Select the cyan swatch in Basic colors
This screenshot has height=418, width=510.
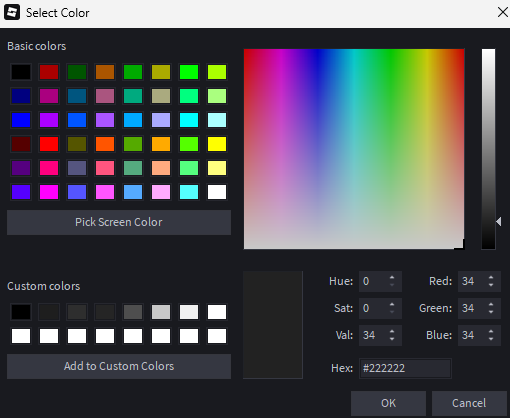(189, 120)
